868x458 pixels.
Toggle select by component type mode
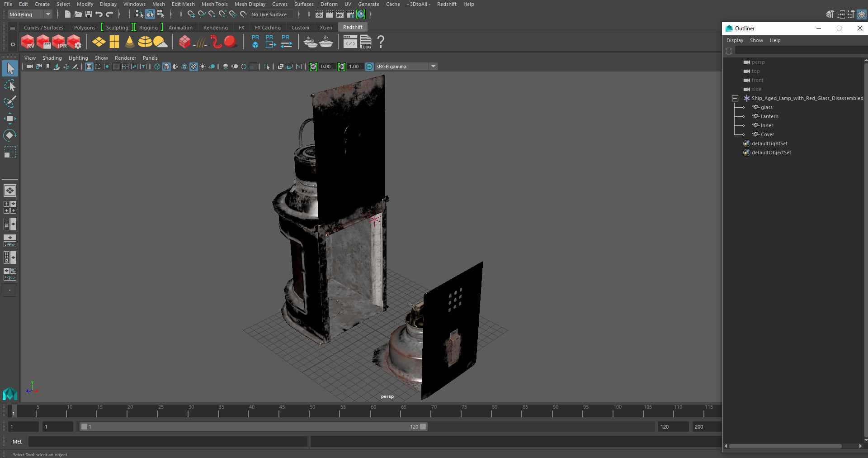click(160, 14)
